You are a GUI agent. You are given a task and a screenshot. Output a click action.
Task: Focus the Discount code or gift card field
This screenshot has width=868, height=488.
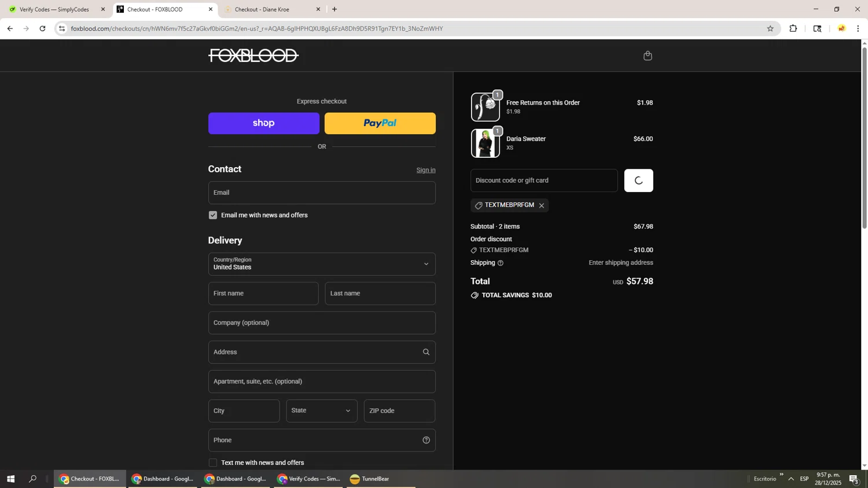[x=544, y=180]
